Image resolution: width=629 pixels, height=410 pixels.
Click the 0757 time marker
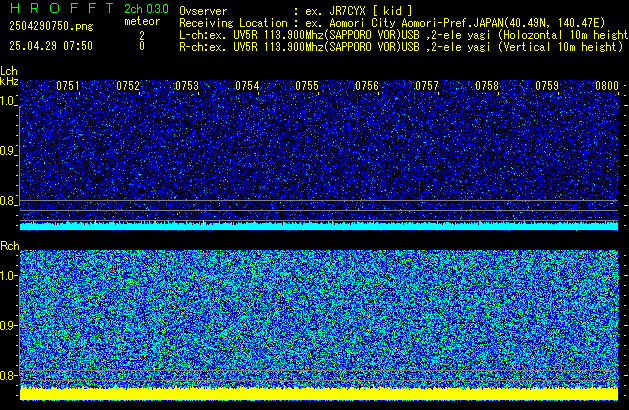point(427,86)
